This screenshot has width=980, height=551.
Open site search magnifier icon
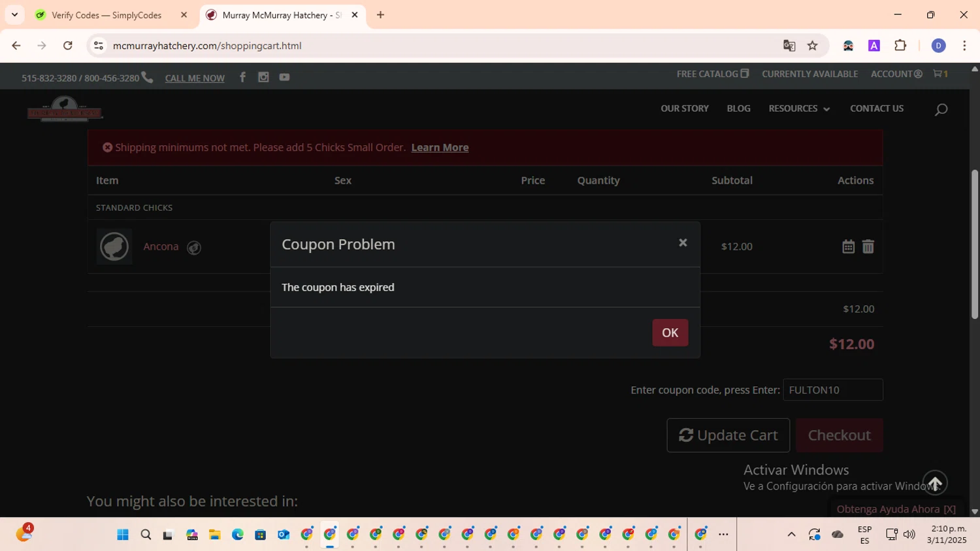click(941, 109)
